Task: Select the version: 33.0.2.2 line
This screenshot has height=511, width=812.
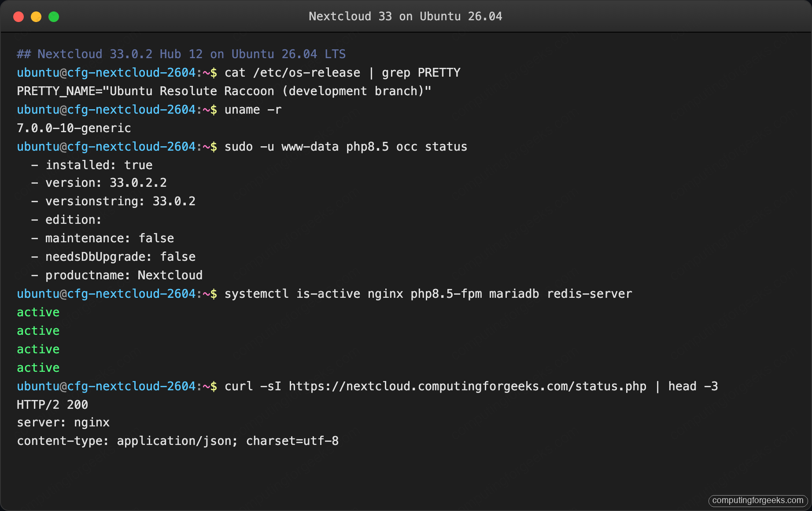Action: pos(99,183)
